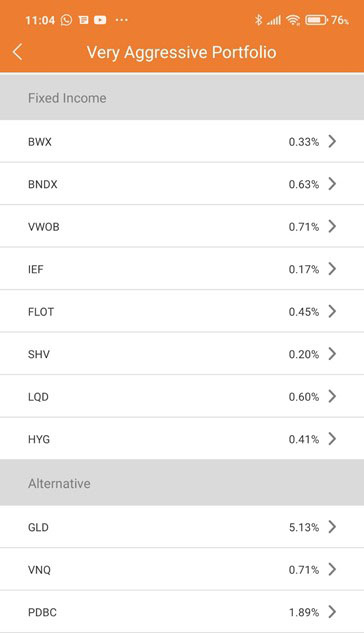The image size is (364, 633).
Task: Tap the HYG ticker label
Action: pyautogui.click(x=39, y=439)
